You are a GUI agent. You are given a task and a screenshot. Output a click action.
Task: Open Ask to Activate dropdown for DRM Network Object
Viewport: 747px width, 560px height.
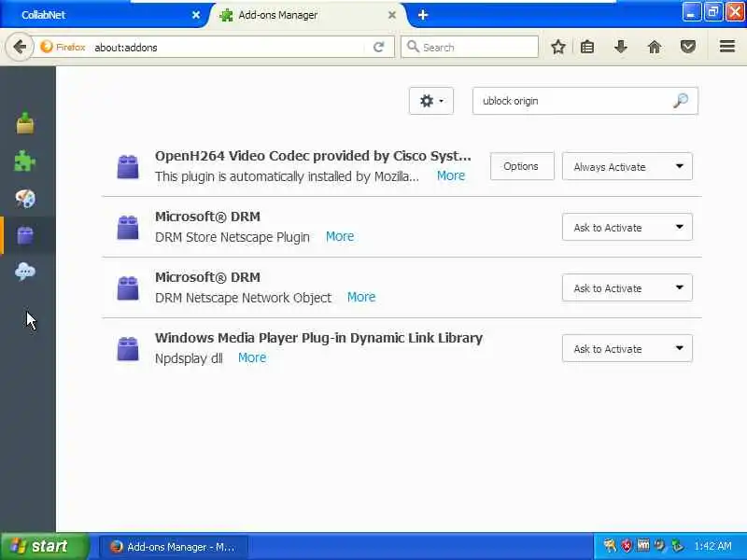[627, 287]
